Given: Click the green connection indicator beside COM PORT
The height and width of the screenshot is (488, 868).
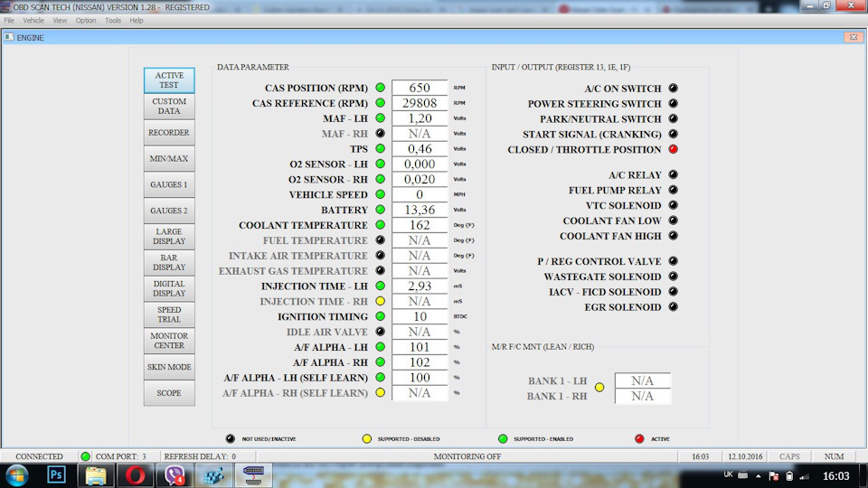Looking at the screenshot, I should point(85,456).
